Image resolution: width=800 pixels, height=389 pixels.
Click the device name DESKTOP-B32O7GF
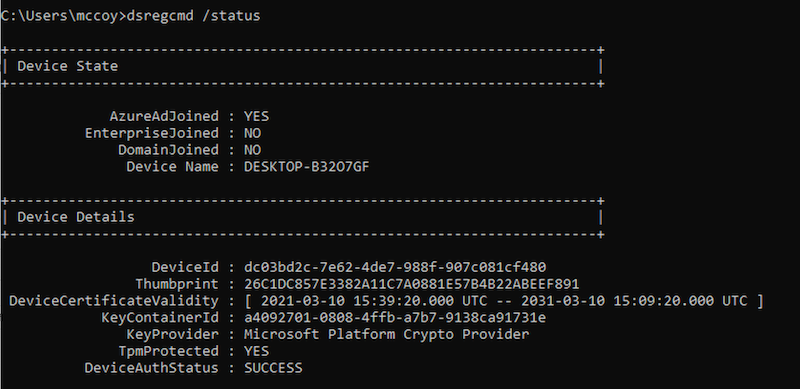coord(307,167)
